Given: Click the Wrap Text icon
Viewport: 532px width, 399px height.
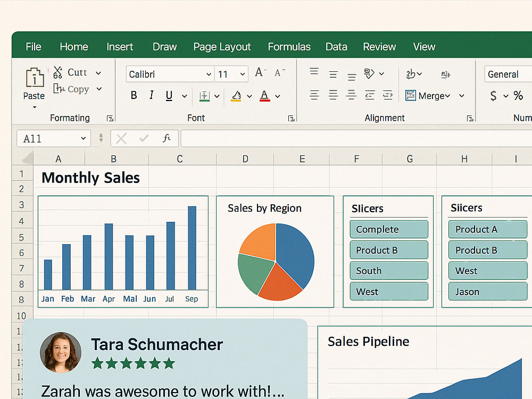Looking at the screenshot, I should (411, 73).
